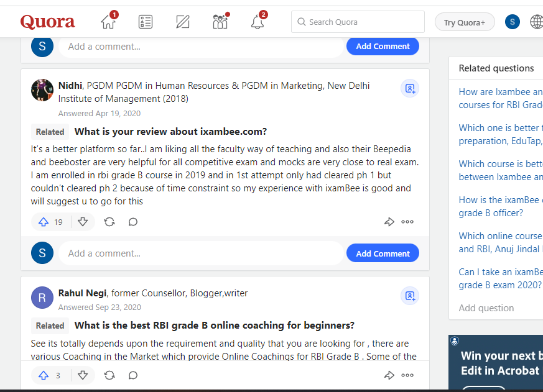Open Rahul Negi's profile name link
Viewport: 543px width, 392px height.
click(x=83, y=293)
